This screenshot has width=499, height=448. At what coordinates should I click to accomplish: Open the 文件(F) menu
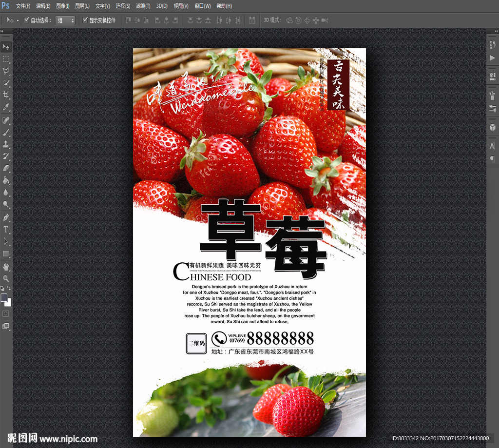tap(23, 6)
